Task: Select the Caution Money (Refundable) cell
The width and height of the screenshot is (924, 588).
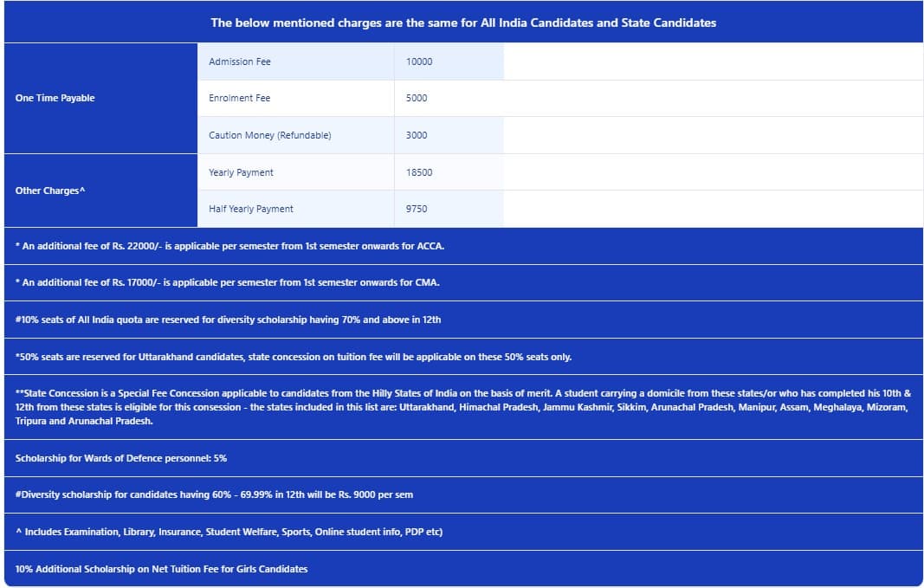Action: tap(270, 135)
